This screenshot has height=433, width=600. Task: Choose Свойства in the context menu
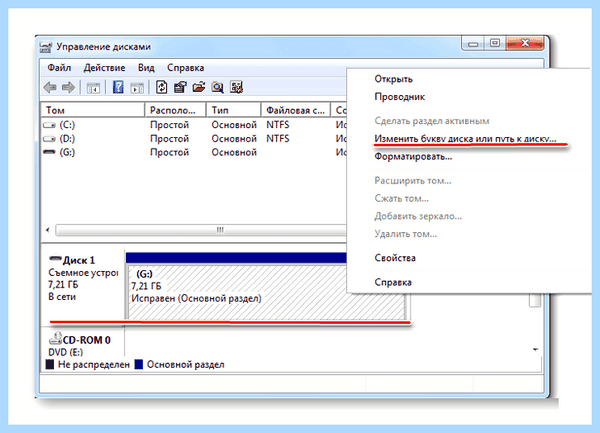point(395,258)
